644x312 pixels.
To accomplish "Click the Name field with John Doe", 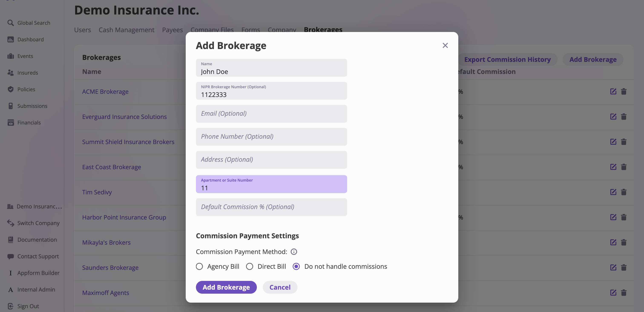I will tap(271, 68).
